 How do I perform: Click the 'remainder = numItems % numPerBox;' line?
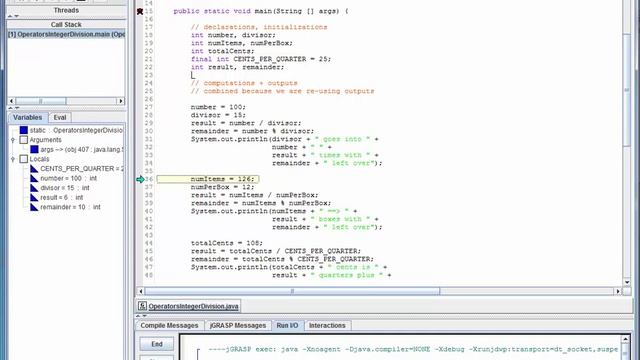[x=261, y=203]
